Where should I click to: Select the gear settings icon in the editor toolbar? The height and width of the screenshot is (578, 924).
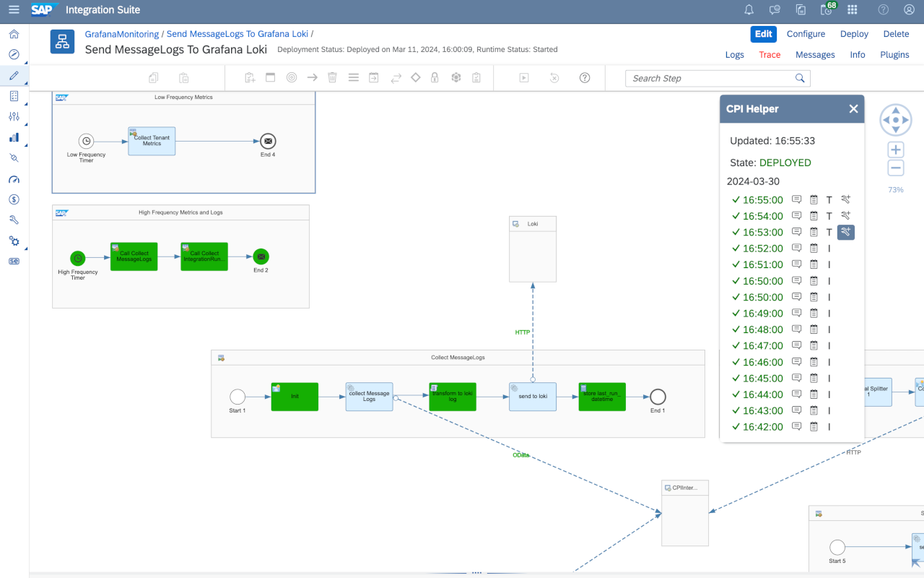click(456, 77)
